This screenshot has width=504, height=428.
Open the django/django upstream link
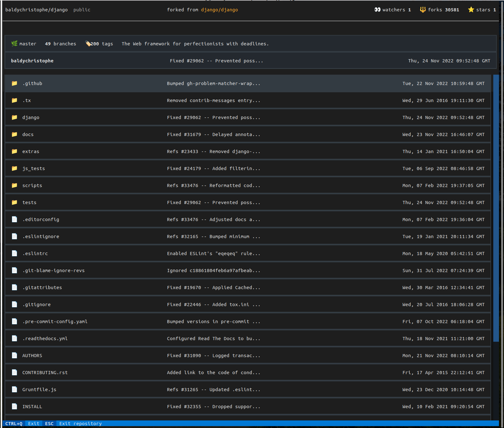tap(219, 10)
